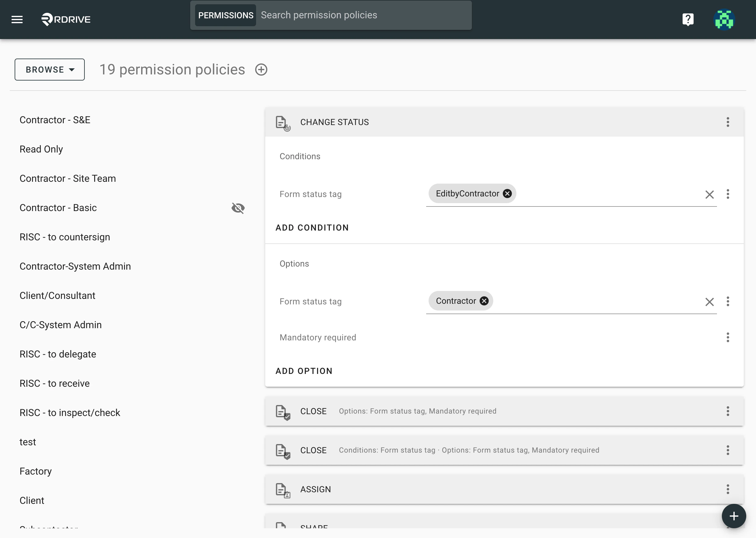This screenshot has width=756, height=538.
Task: Open the navigation hamburger menu
Action: pyautogui.click(x=16, y=19)
